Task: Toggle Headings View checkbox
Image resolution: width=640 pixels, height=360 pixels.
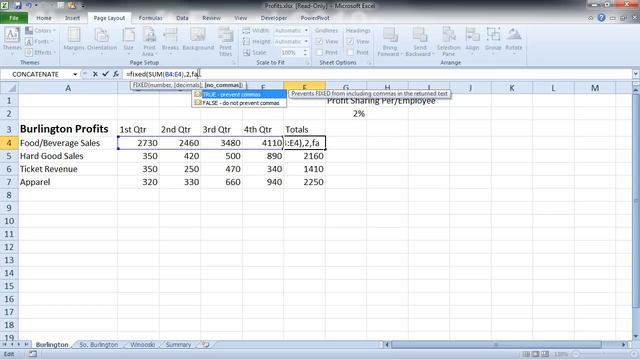Action: click(350, 41)
